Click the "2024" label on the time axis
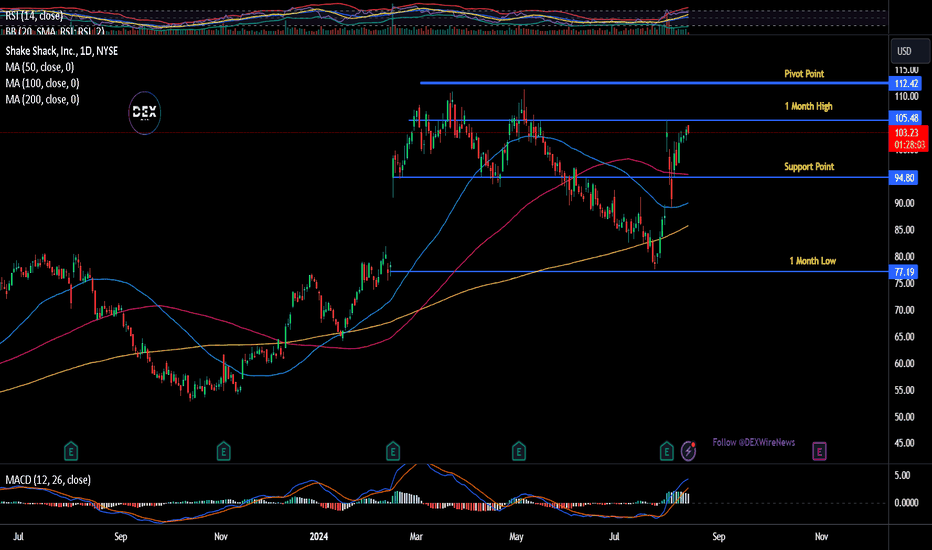The image size is (932, 550). (x=319, y=537)
